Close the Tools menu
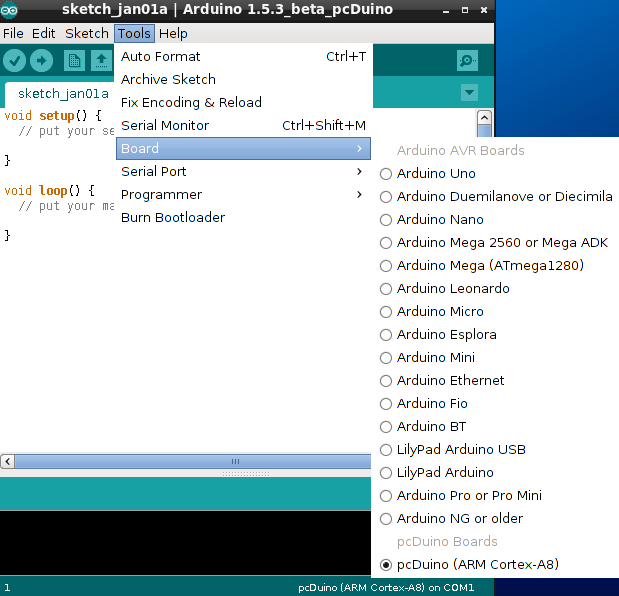Image resolution: width=619 pixels, height=596 pixels. point(134,34)
